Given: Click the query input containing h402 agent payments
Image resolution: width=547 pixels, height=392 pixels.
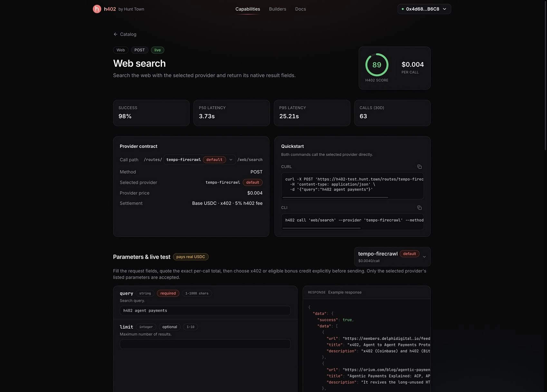Looking at the screenshot, I should 205,311.
